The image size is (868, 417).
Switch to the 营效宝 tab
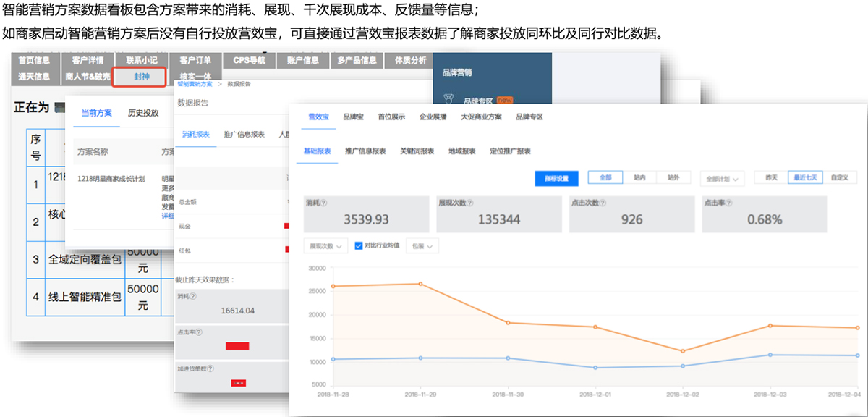[x=319, y=117]
